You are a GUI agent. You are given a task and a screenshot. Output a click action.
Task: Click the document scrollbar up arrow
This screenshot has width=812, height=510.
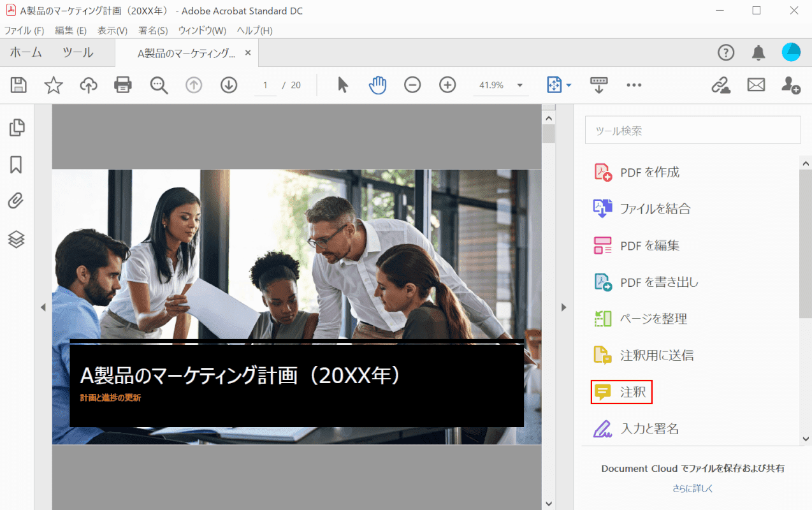(548, 117)
